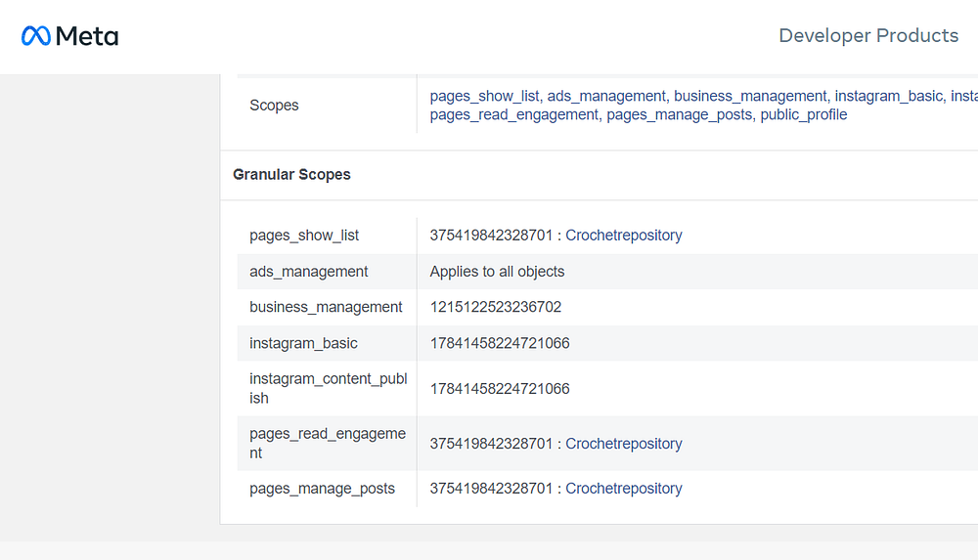Screen dimensions: 978x560
Task: Open Crochetrepository link beside granular pages_read_engagement
Action: point(624,444)
